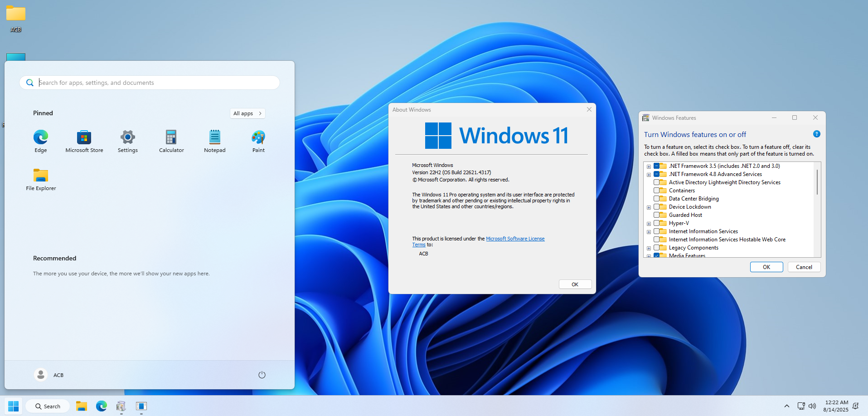Image resolution: width=868 pixels, height=416 pixels.
Task: Open volume tray icon
Action: tap(812, 406)
